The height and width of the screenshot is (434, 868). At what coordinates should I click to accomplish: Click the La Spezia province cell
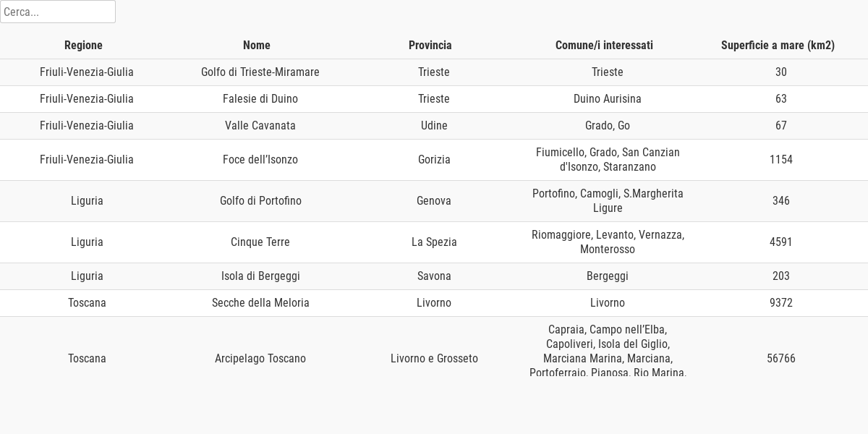pyautogui.click(x=434, y=242)
